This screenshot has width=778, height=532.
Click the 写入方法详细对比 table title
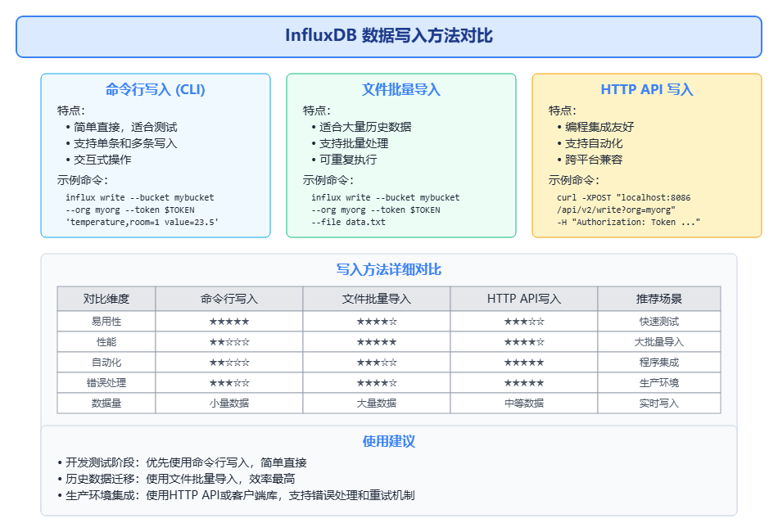(x=387, y=268)
